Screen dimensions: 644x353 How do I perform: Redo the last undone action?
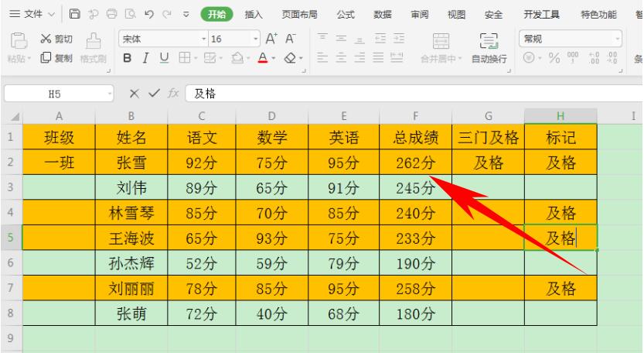[167, 14]
